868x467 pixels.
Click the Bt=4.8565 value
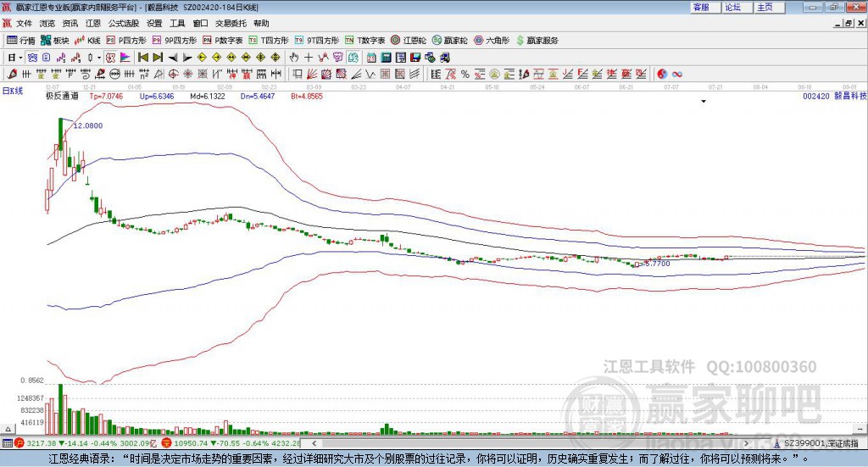[307, 97]
